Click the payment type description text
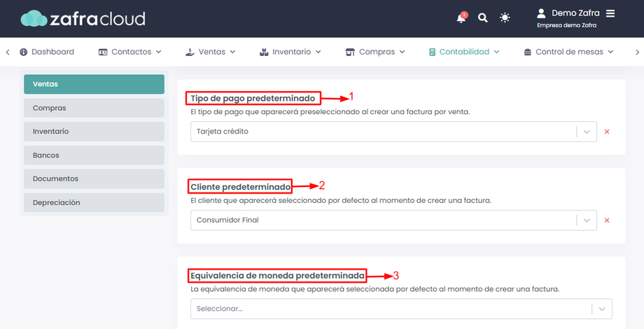The width and height of the screenshot is (644, 329). tap(330, 112)
